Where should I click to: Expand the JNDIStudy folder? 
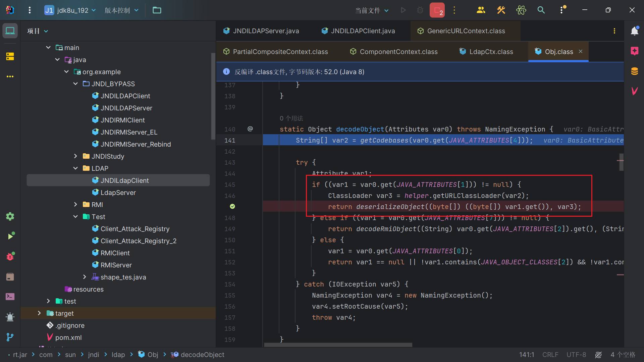coord(75,156)
